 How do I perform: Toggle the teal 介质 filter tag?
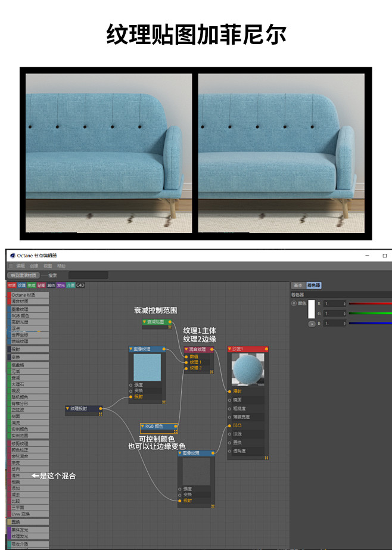click(x=71, y=285)
